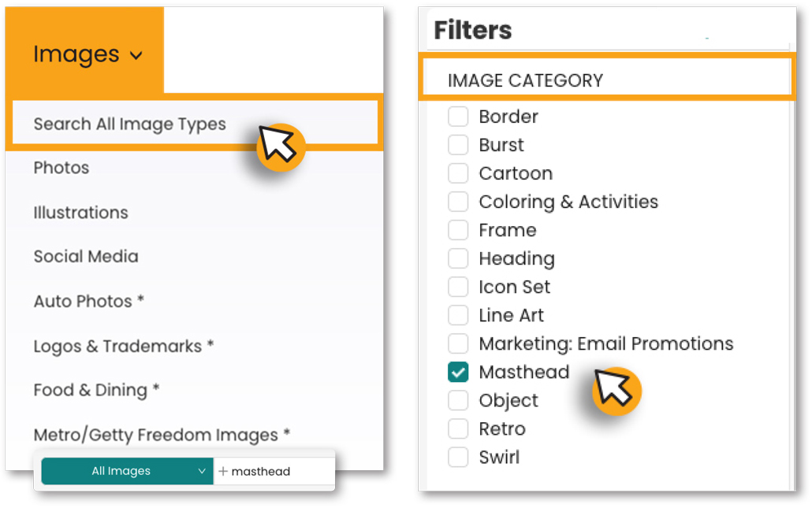Choose Auto Photos menu item

88,301
